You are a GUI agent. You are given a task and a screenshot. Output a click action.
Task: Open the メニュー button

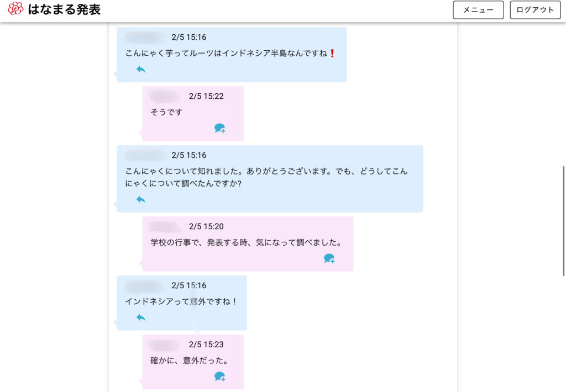478,10
